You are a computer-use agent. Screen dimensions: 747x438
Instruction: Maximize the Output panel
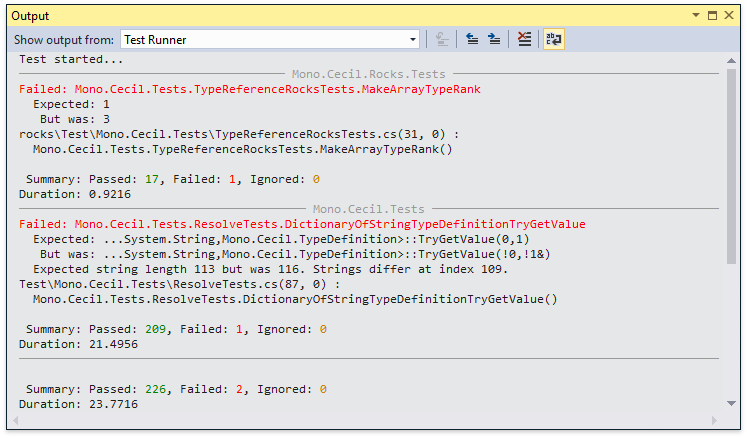pos(713,16)
